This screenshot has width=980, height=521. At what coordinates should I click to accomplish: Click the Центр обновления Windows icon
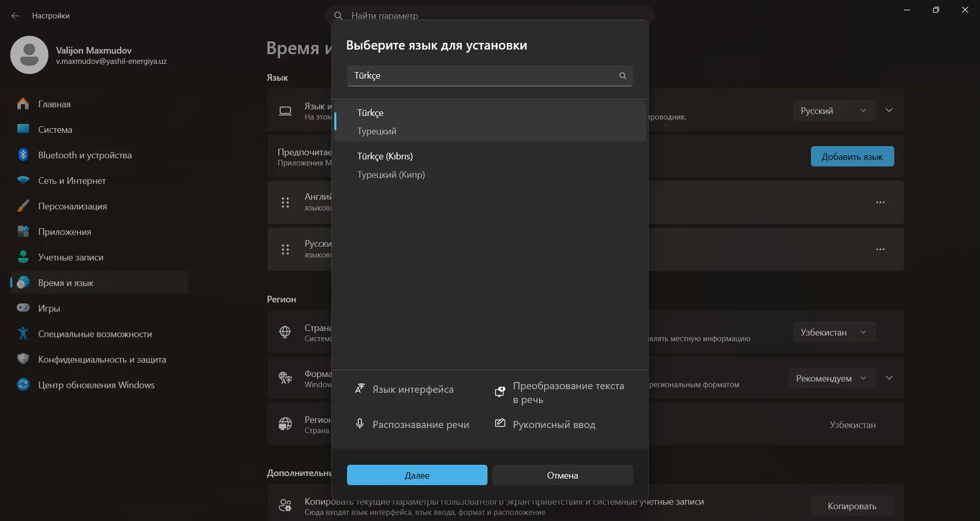coord(23,385)
